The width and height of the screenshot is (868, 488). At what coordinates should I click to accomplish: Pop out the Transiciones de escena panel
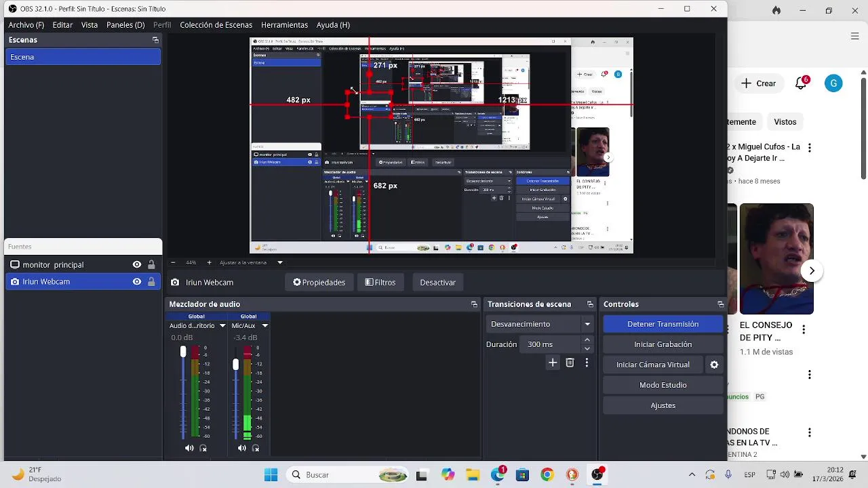tap(590, 304)
